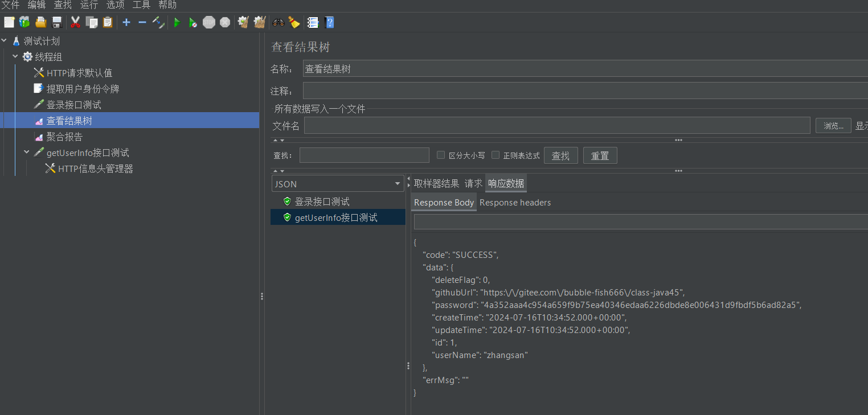The image size is (868, 415).
Task: Select the 登录接口测试 sampler in test plan tree
Action: click(x=73, y=105)
